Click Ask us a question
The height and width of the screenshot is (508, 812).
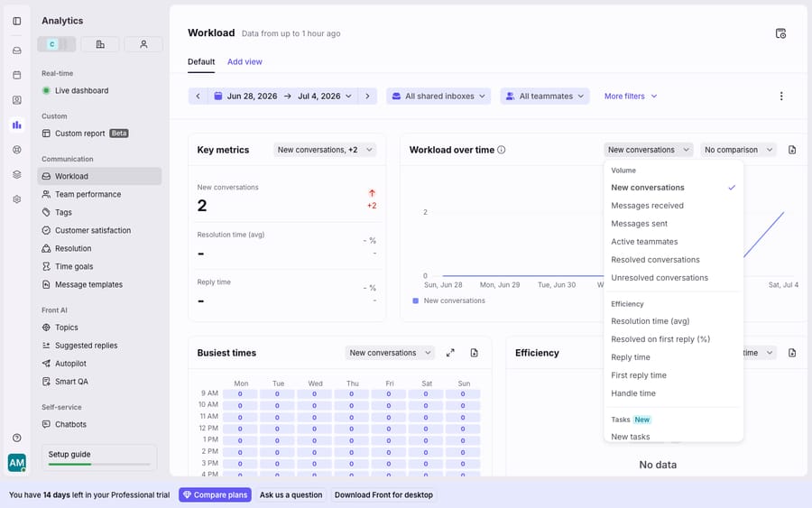pos(291,495)
